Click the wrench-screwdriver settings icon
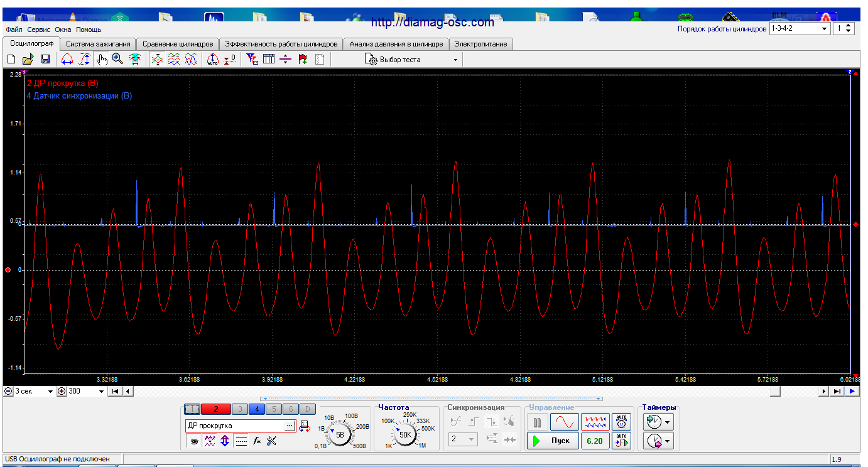The width and height of the screenshot is (868, 467). [272, 441]
